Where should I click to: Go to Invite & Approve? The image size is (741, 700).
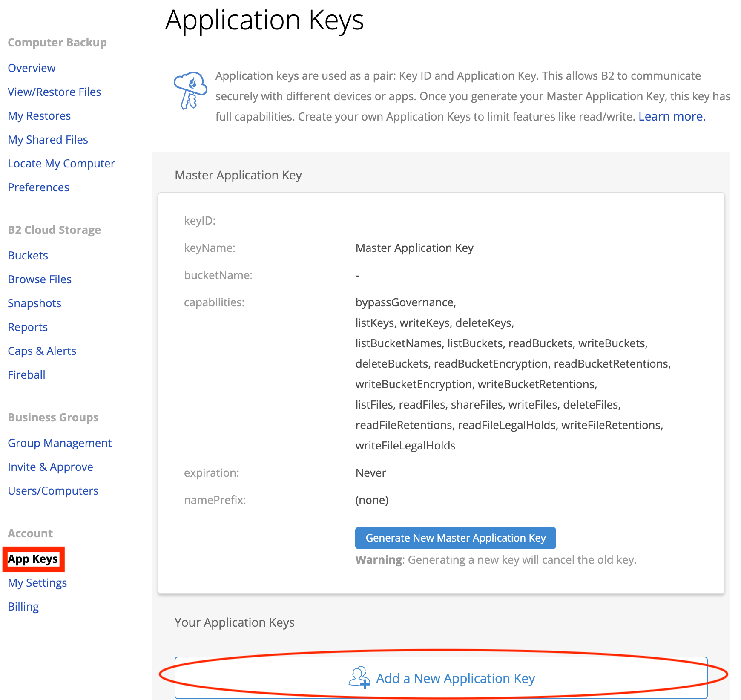click(x=50, y=467)
